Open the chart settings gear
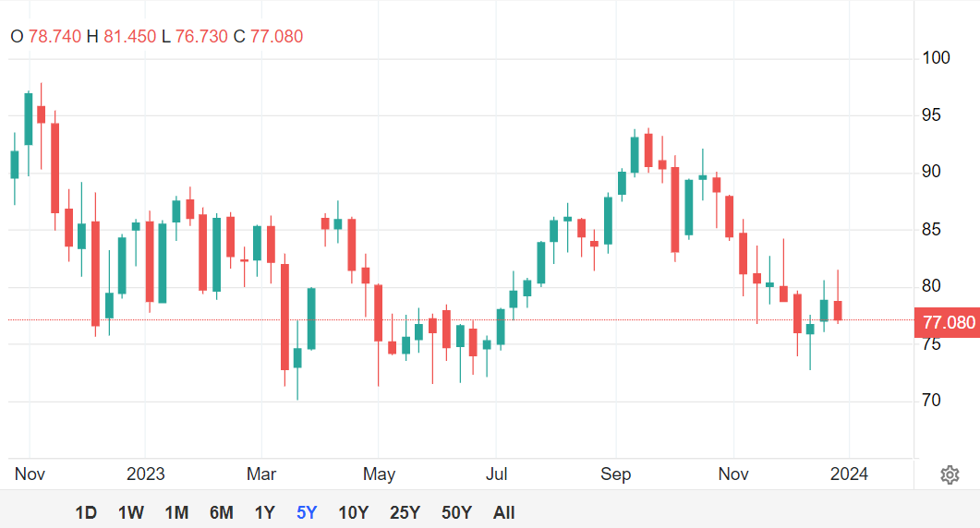The height and width of the screenshot is (528, 980). click(x=950, y=474)
